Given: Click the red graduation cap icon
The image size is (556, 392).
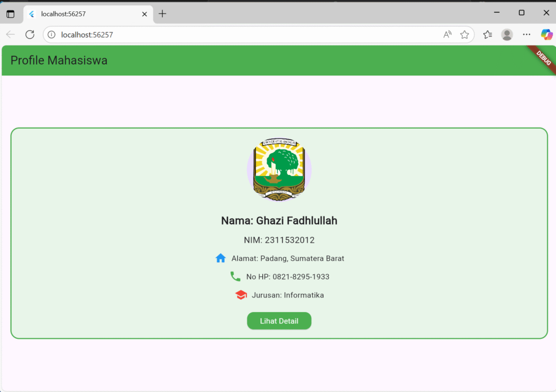Looking at the screenshot, I should click(241, 295).
